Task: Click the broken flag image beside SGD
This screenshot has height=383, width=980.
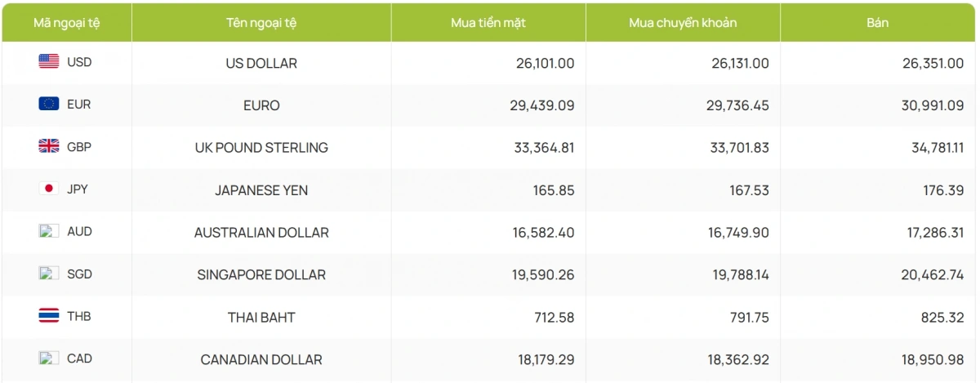Action: coord(49,274)
